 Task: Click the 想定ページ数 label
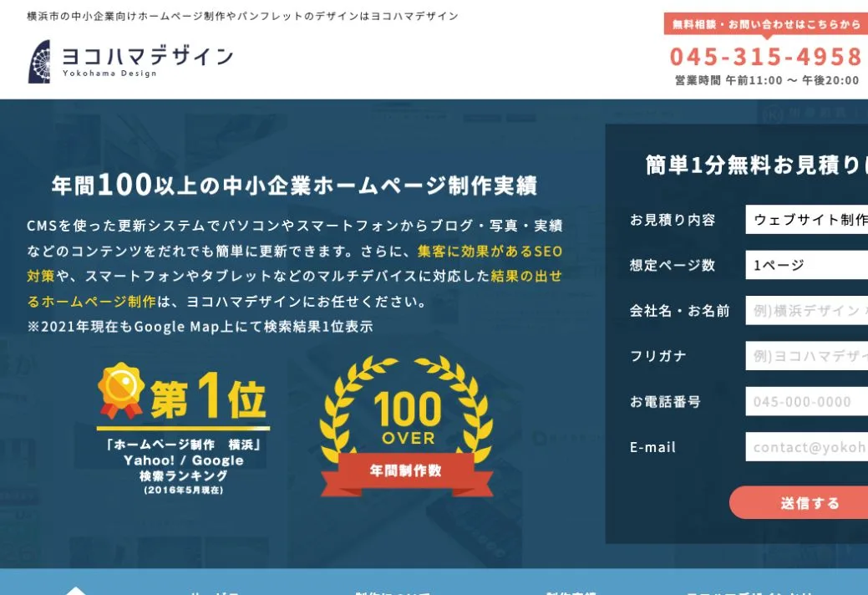[673, 265]
